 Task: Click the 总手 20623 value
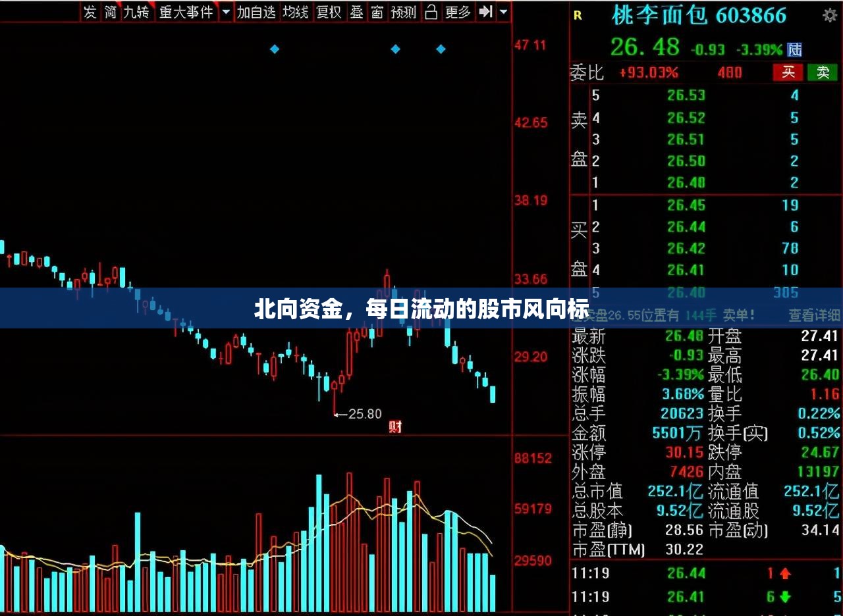pos(682,413)
